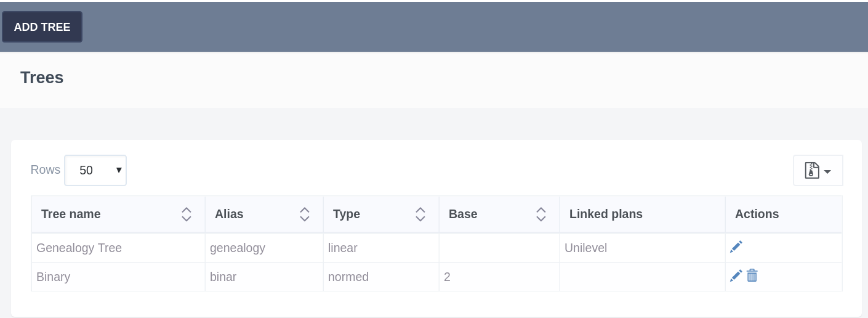Click the binar alias cell
This screenshot has height=318, width=868.
coord(223,277)
